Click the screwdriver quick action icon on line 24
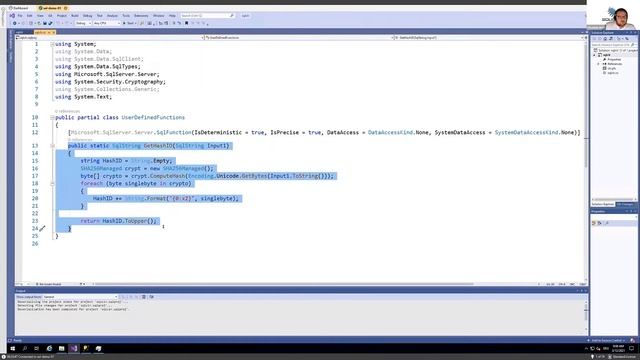640x360 pixels. [x=42, y=229]
